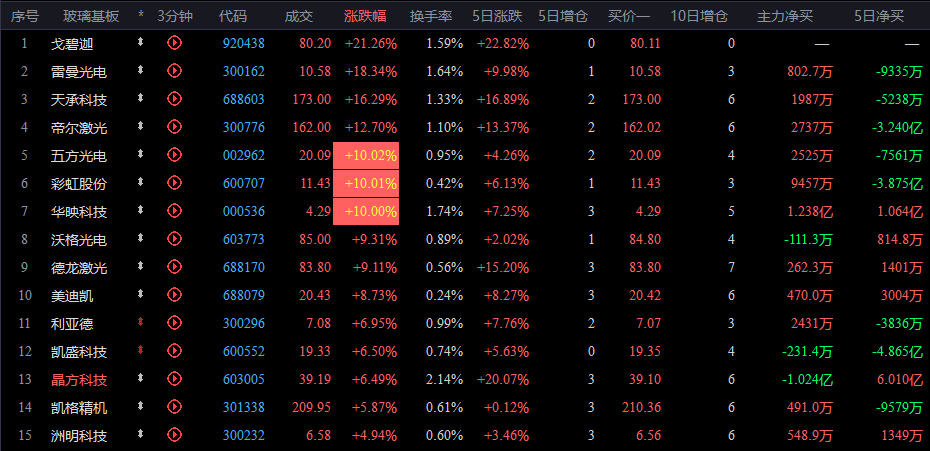The image size is (930, 451).
Task: Click the 210.36 bid price
Action: (641, 408)
